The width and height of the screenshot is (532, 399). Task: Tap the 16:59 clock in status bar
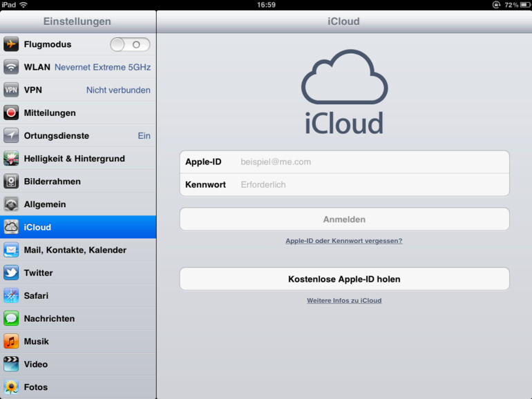(x=266, y=5)
